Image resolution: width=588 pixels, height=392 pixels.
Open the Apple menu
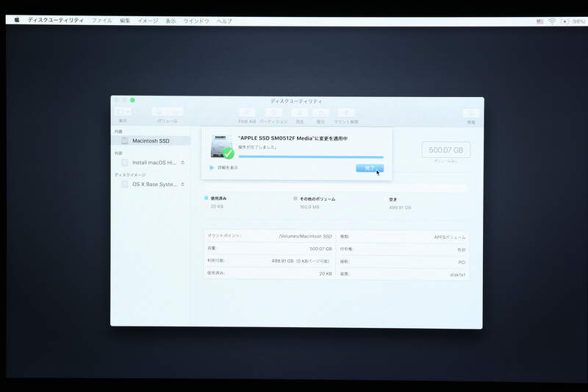pos(16,20)
